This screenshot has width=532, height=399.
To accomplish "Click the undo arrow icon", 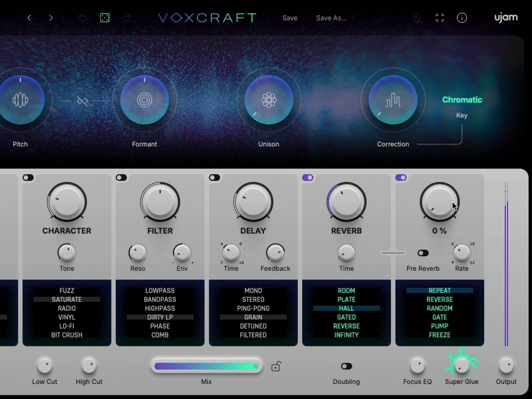I will (83, 18).
